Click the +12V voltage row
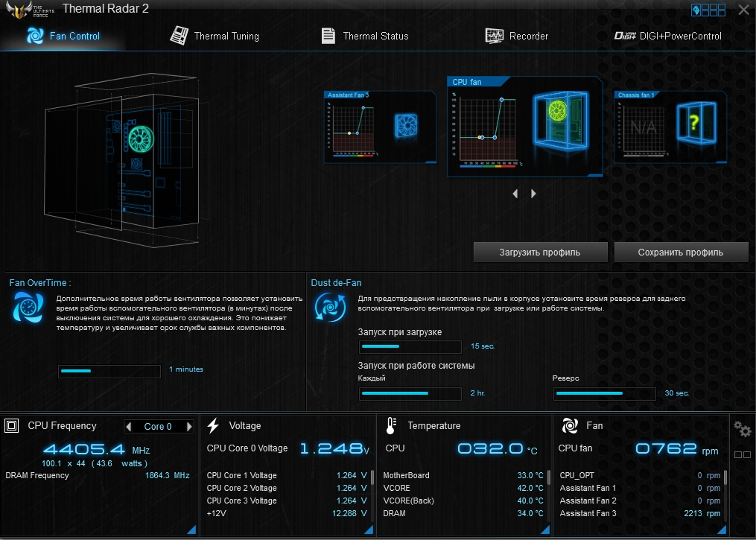 (x=287, y=513)
